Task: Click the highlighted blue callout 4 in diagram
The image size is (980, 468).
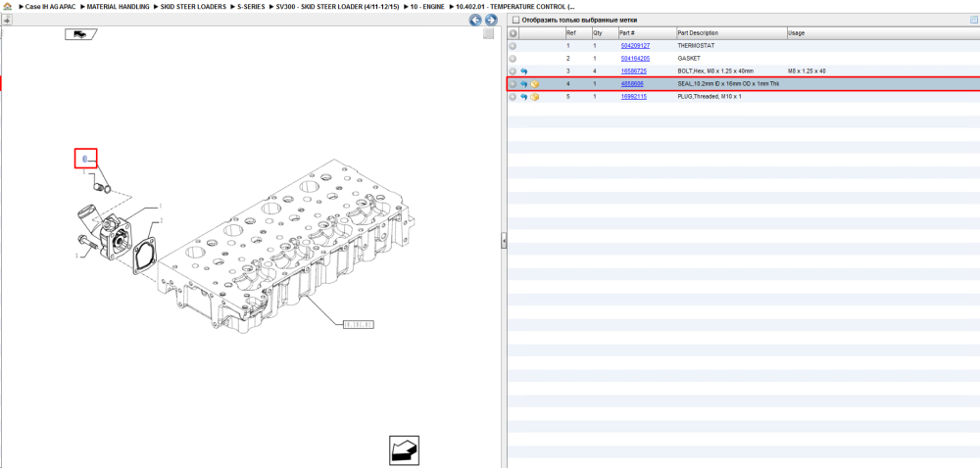Action: (85, 160)
